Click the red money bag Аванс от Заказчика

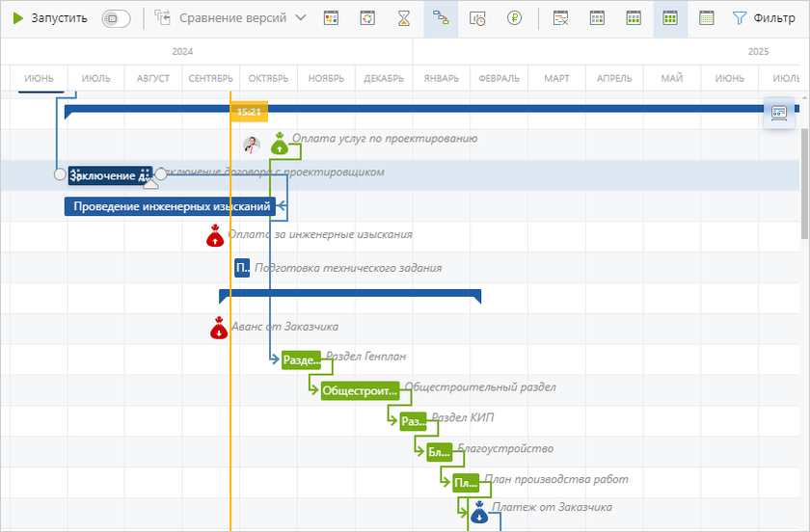[219, 329]
